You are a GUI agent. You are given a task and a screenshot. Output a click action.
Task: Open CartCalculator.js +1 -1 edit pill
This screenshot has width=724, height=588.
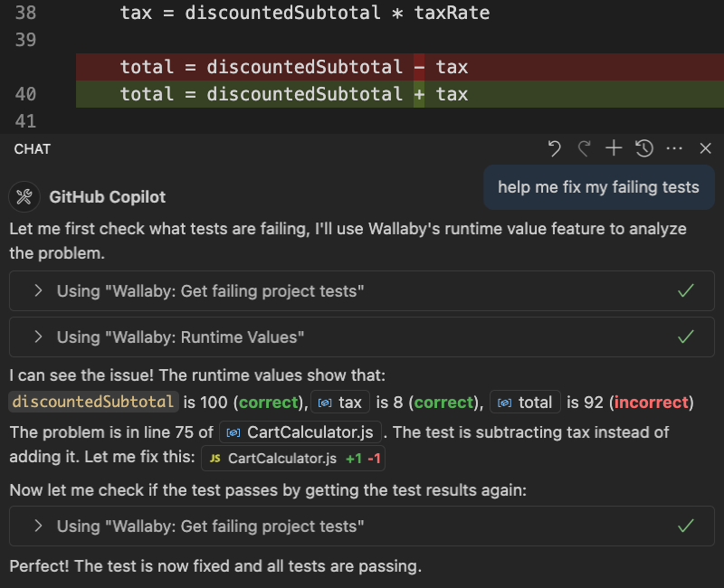pyautogui.click(x=293, y=459)
